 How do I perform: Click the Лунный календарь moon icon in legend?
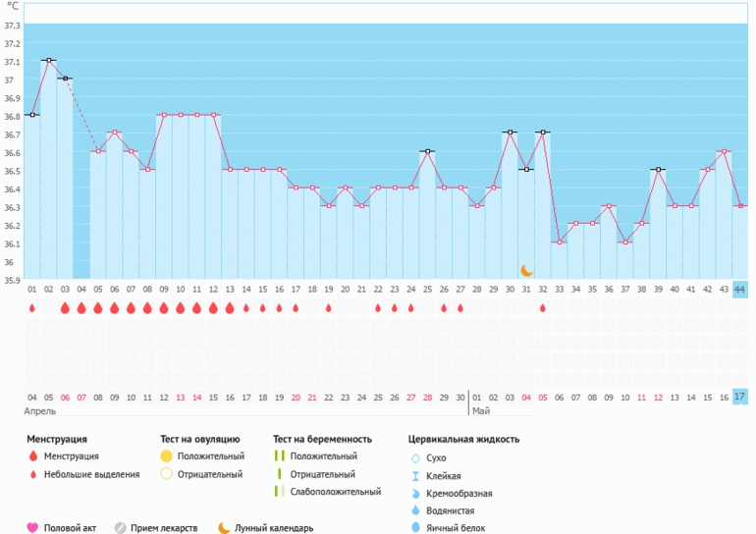tap(224, 528)
